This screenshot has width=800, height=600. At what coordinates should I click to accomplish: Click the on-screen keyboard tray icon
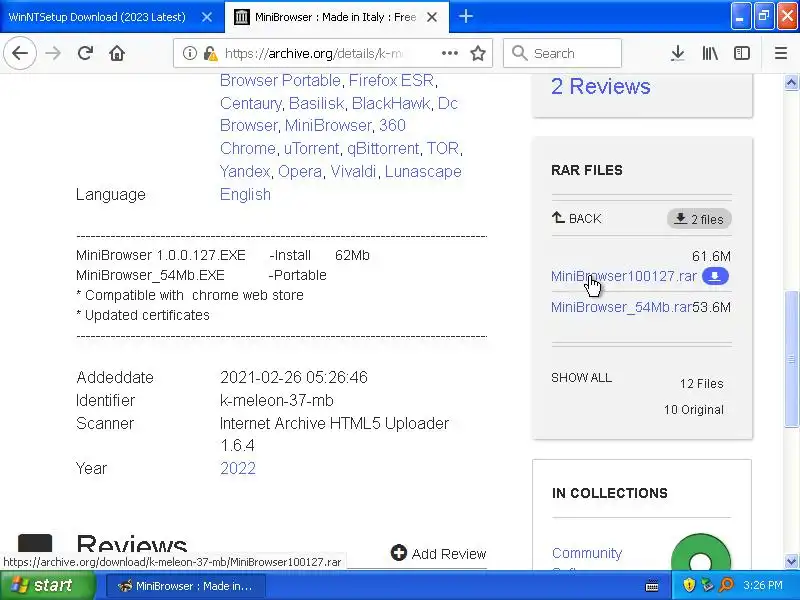pyautogui.click(x=652, y=586)
